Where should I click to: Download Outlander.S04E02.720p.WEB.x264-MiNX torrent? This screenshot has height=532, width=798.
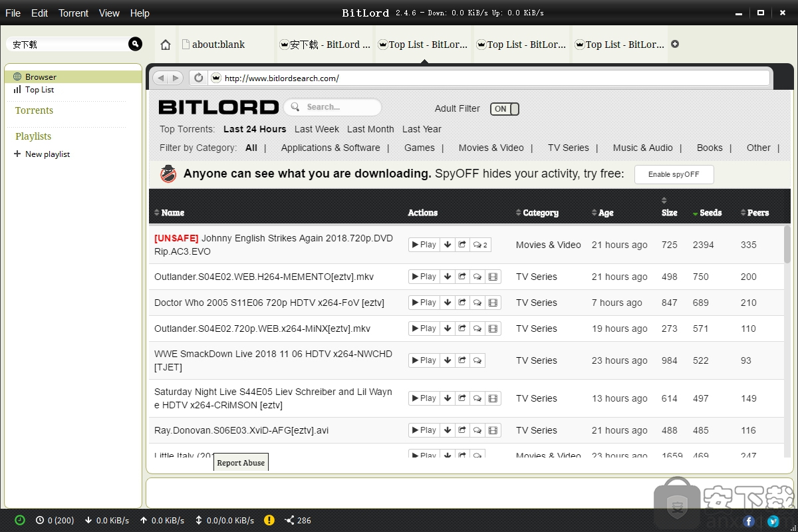(448, 329)
